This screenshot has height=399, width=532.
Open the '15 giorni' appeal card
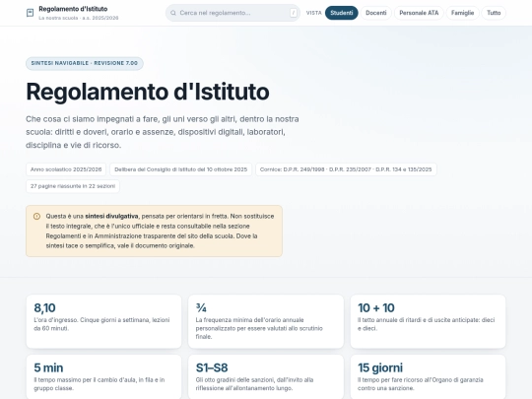point(428,377)
